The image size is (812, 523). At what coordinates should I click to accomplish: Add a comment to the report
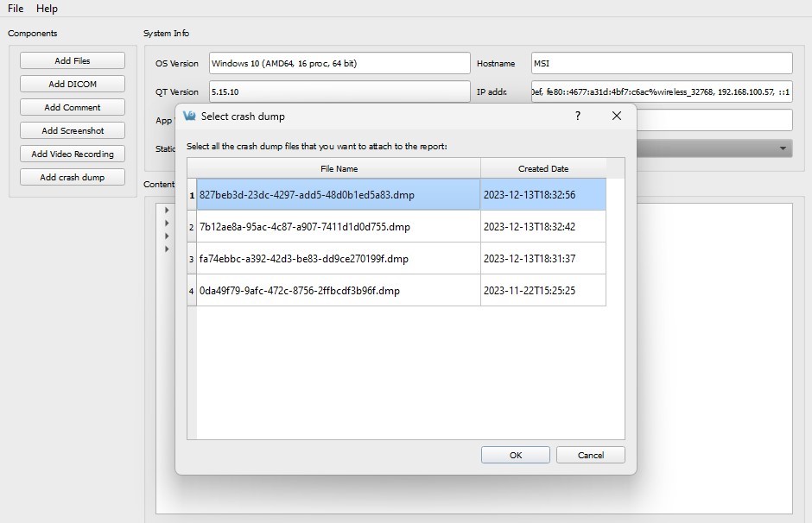(72, 106)
